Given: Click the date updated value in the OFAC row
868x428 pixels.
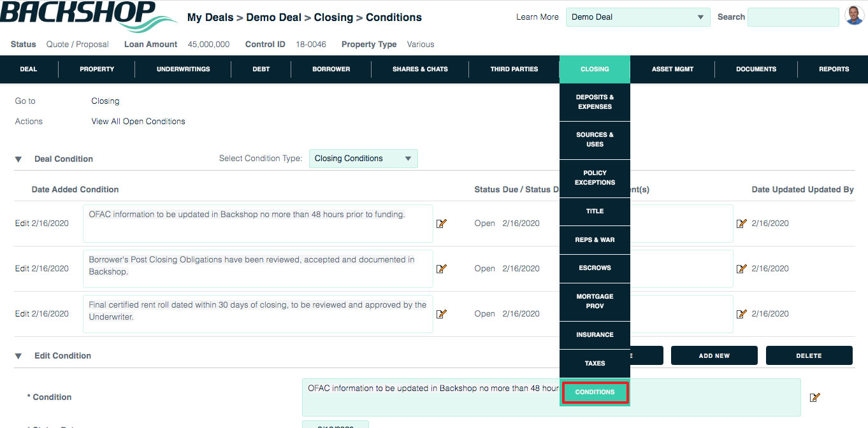Looking at the screenshot, I should click(770, 224).
